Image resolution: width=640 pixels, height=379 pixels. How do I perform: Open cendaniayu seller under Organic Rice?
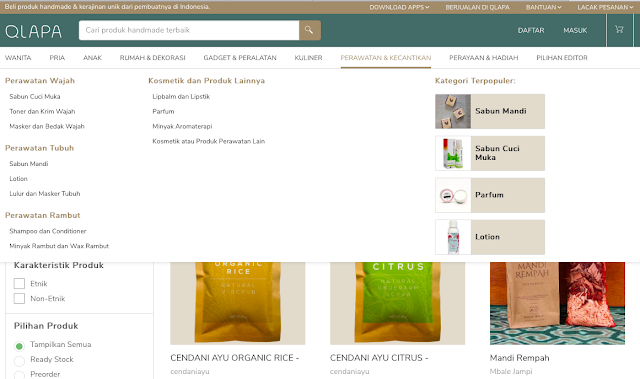(190, 372)
